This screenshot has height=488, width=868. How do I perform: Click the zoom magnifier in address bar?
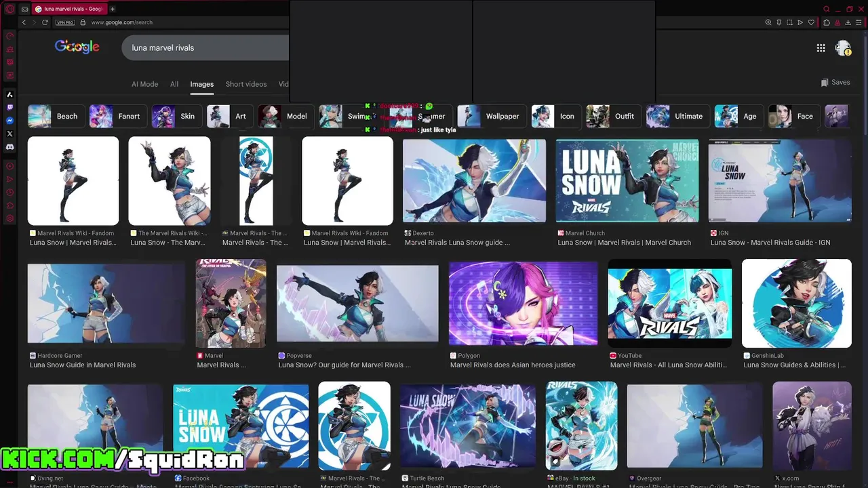point(768,22)
